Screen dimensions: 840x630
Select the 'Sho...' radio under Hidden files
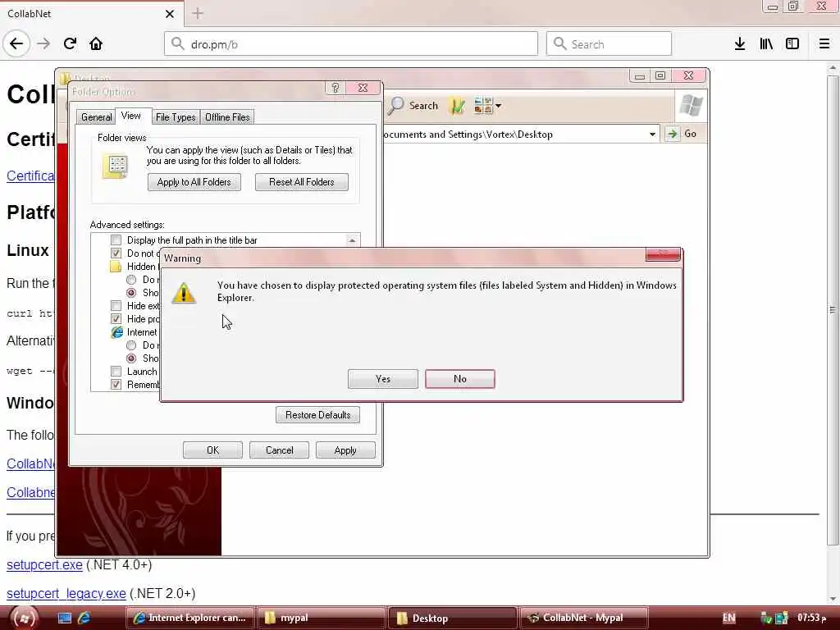pyautogui.click(x=131, y=293)
